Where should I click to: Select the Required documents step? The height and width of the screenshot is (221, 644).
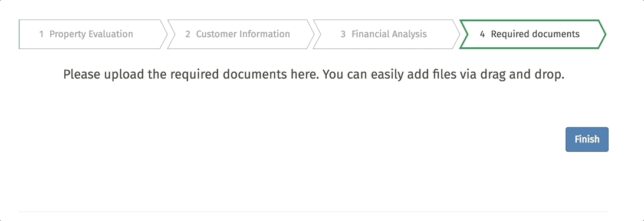[533, 34]
